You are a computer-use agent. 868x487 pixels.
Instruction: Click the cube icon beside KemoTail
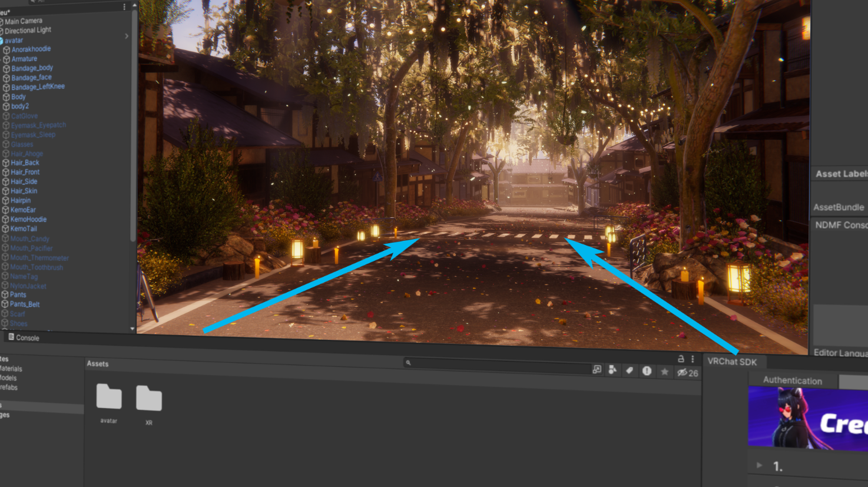5,229
